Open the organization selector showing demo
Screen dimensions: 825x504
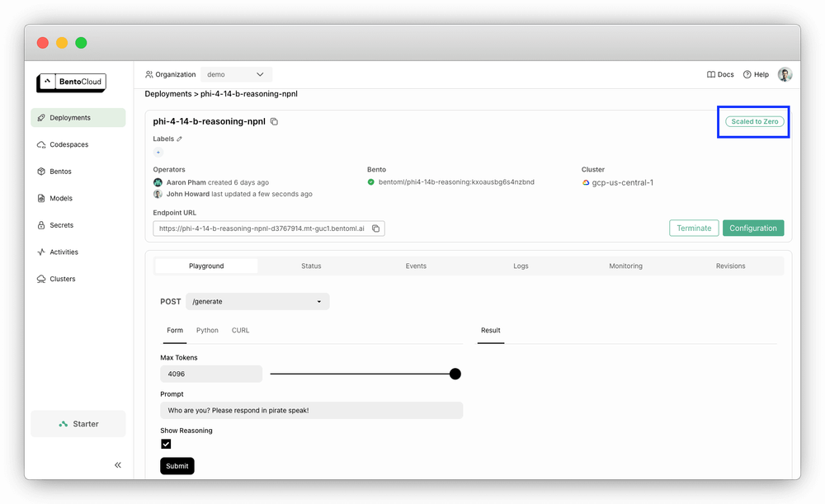pyautogui.click(x=237, y=73)
